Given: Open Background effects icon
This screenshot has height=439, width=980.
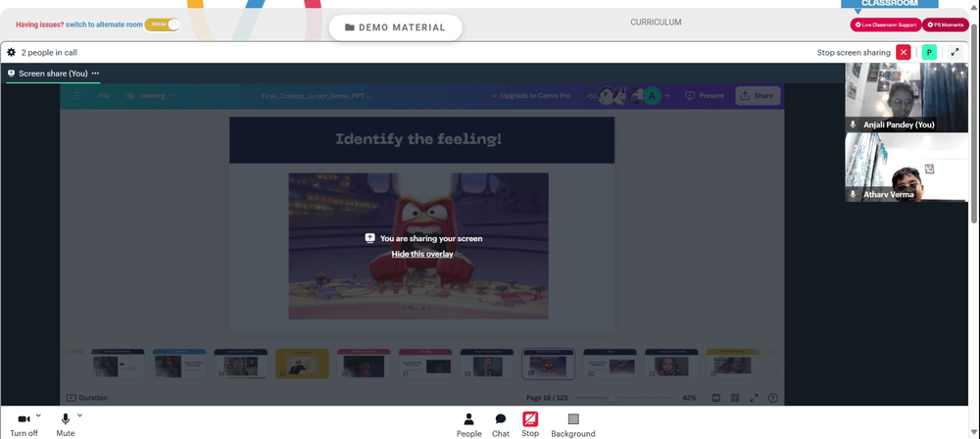Looking at the screenshot, I should coord(573,419).
